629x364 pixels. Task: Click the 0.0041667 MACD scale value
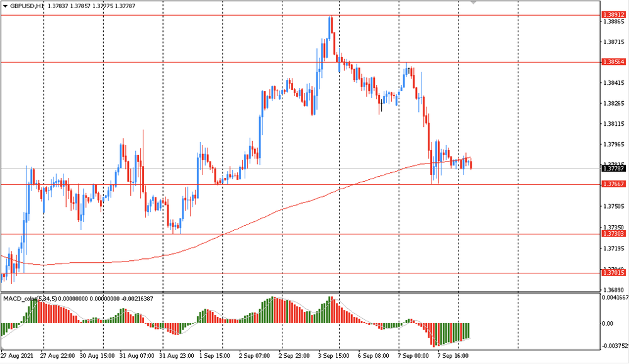click(615, 297)
